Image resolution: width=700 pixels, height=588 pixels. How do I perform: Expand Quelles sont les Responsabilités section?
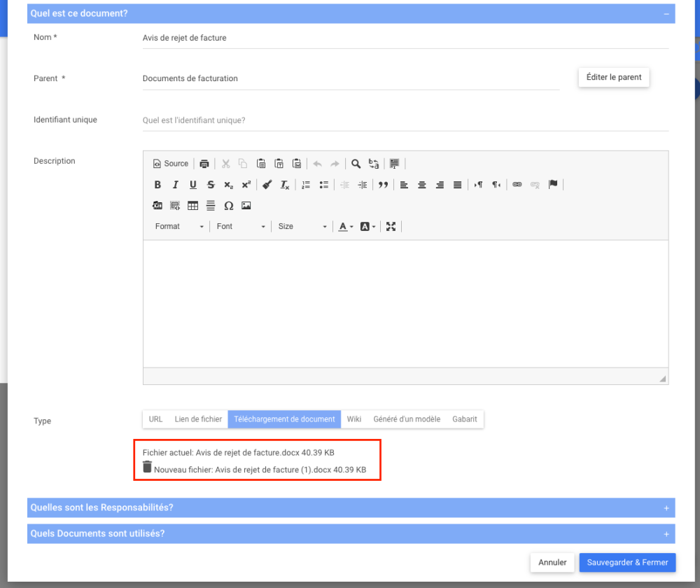coord(351,507)
